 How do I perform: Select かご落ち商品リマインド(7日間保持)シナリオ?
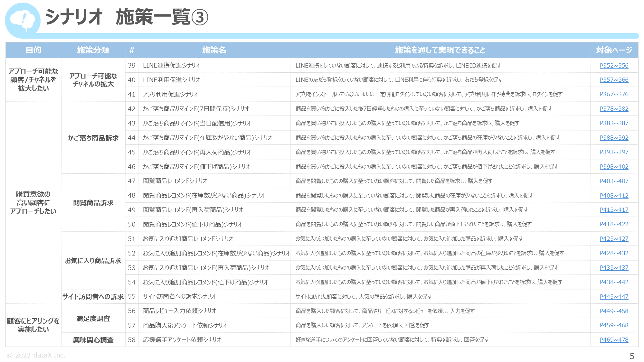click(196, 109)
